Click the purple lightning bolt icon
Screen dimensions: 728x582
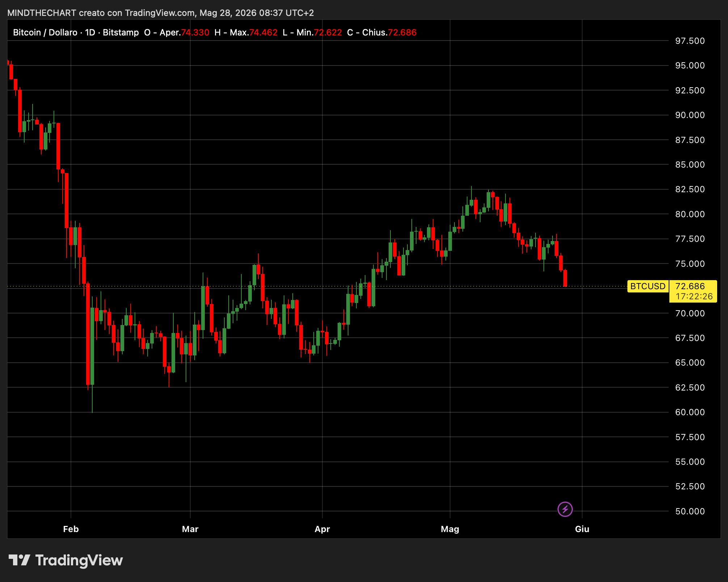pyautogui.click(x=565, y=509)
